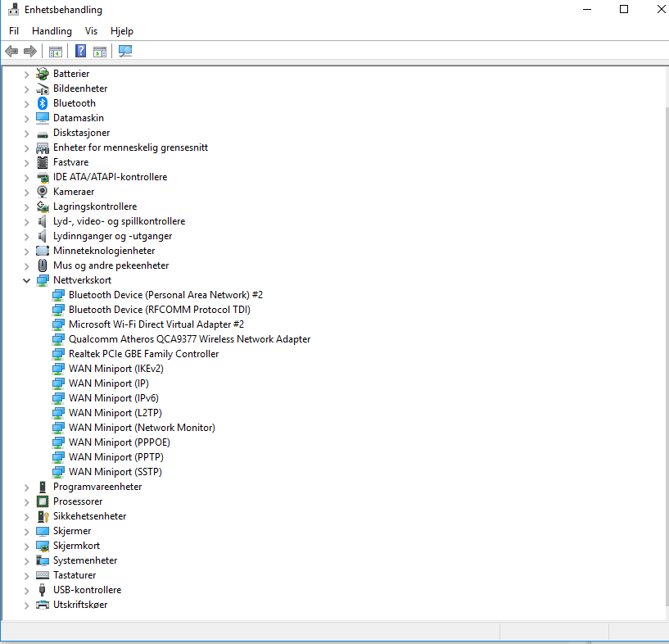Expand the Prosessorer category
669x644 pixels.
click(x=26, y=502)
